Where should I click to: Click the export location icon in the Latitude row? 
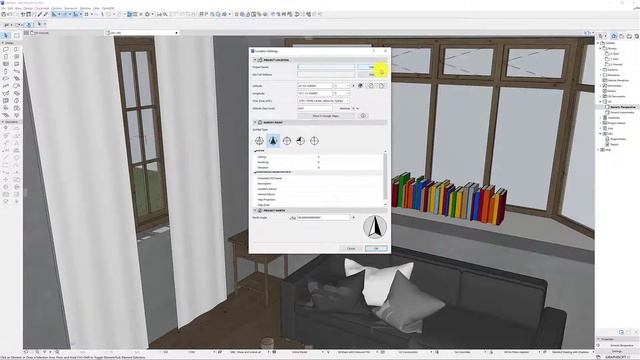pos(381,86)
